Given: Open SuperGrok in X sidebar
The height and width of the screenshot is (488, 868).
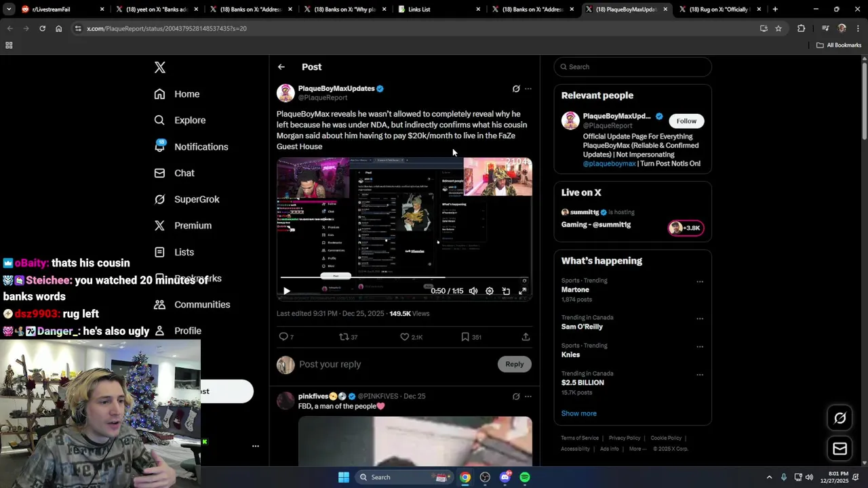Looking at the screenshot, I should click(186, 199).
